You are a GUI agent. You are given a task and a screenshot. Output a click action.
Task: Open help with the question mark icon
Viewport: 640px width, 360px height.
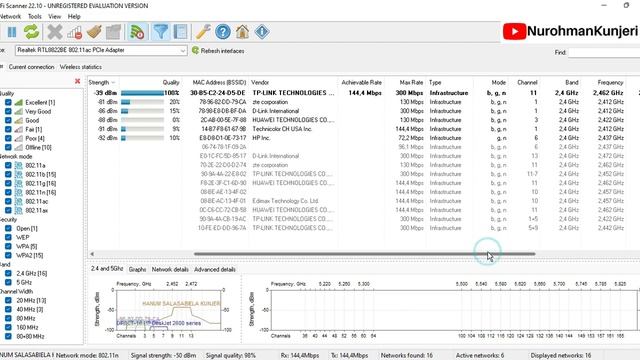(223, 32)
